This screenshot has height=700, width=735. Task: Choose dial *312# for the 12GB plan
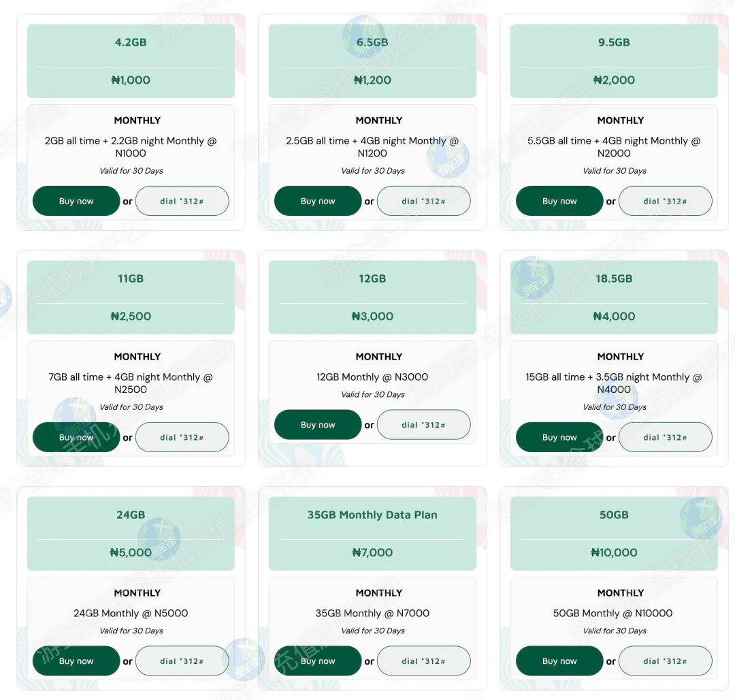pos(423,425)
